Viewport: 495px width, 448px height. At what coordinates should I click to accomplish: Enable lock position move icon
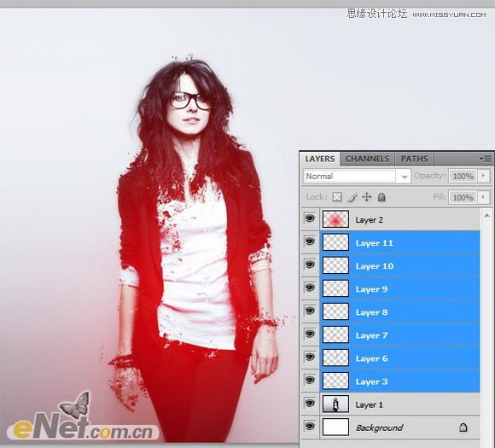(366, 197)
